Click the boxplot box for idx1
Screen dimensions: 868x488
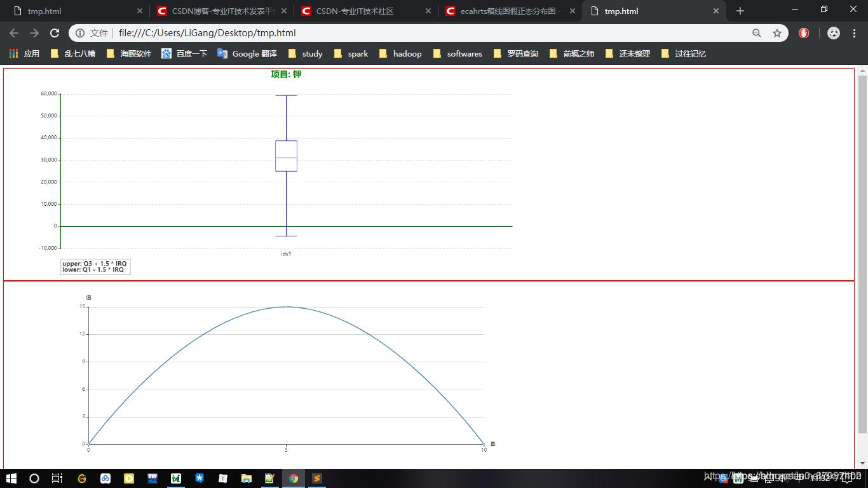[286, 156]
